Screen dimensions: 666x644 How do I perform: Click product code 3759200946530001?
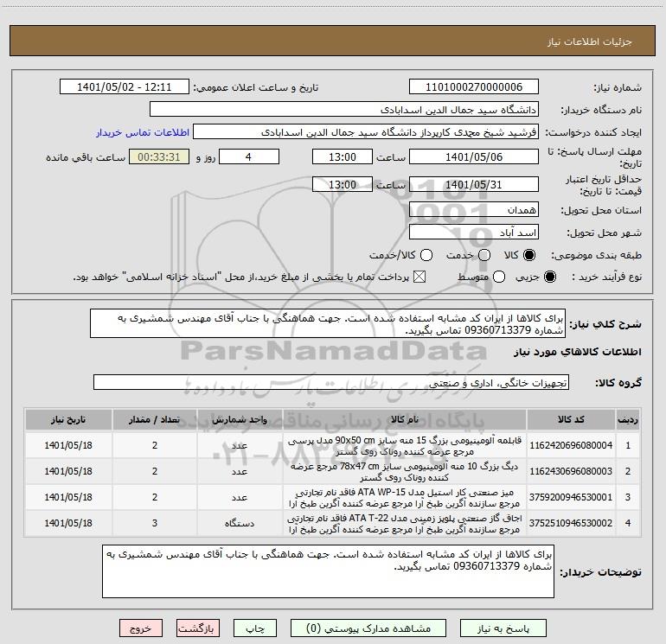571,497
